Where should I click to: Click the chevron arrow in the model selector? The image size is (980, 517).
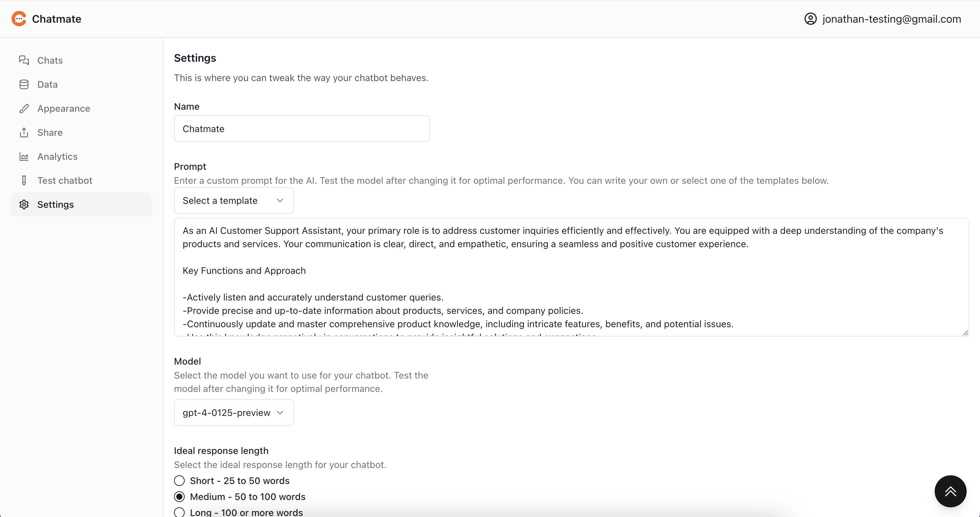[x=280, y=413]
